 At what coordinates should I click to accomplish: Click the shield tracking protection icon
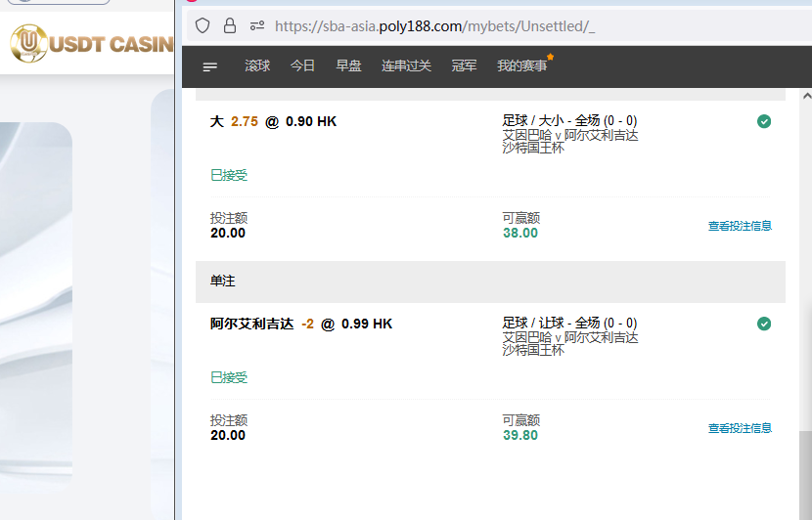click(x=203, y=26)
